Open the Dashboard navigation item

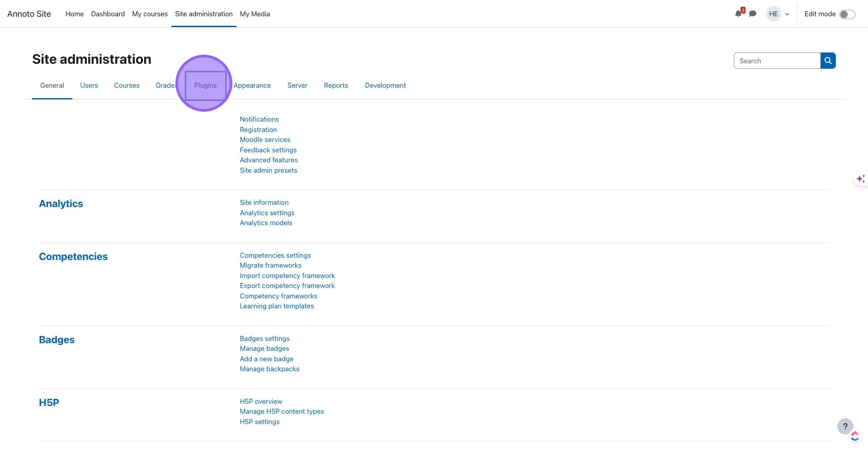108,14
